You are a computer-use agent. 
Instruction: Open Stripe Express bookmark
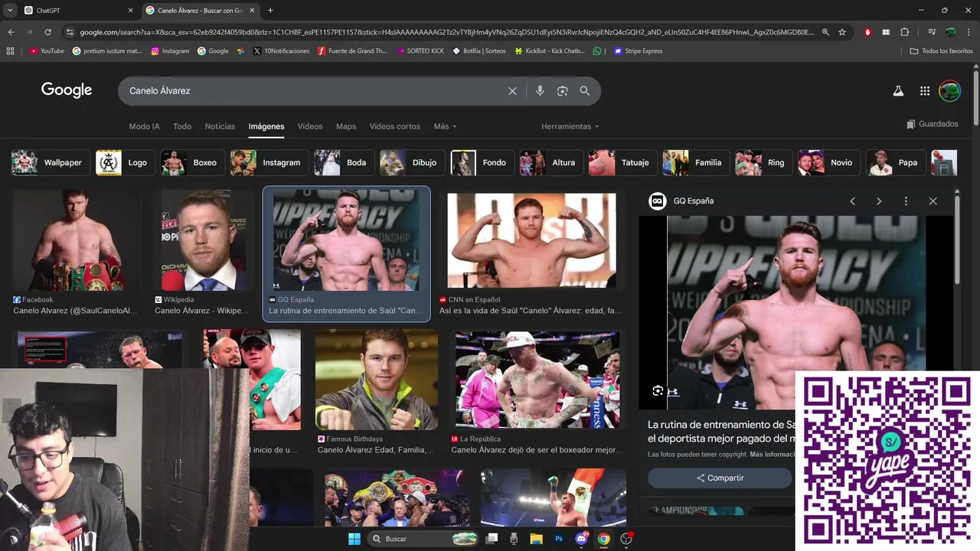(x=638, y=51)
